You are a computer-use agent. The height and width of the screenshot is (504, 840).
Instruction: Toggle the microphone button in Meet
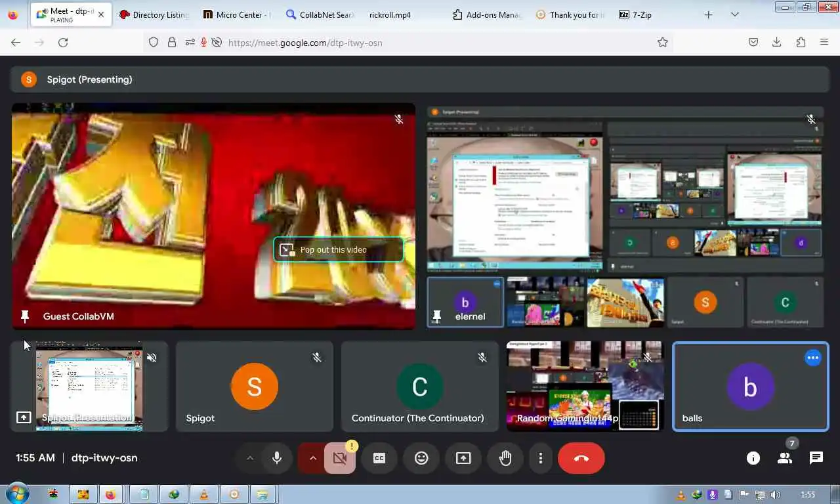(x=277, y=458)
